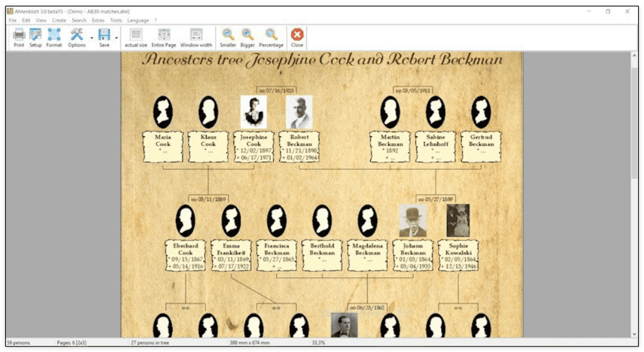Click marriage date 05/27/1889 label
Viewport: 644px width, 352px height.
(x=436, y=199)
